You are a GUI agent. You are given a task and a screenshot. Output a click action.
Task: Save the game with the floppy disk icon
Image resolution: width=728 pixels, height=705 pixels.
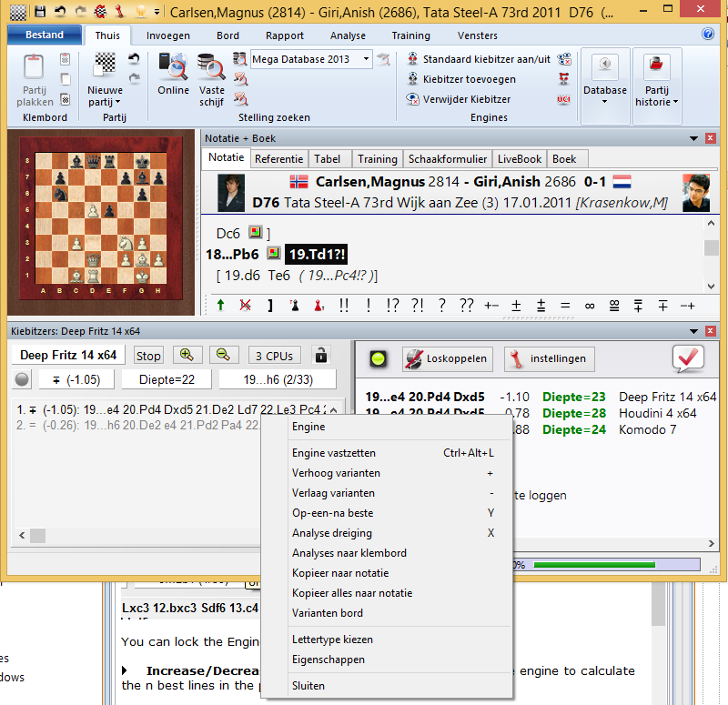(40, 11)
